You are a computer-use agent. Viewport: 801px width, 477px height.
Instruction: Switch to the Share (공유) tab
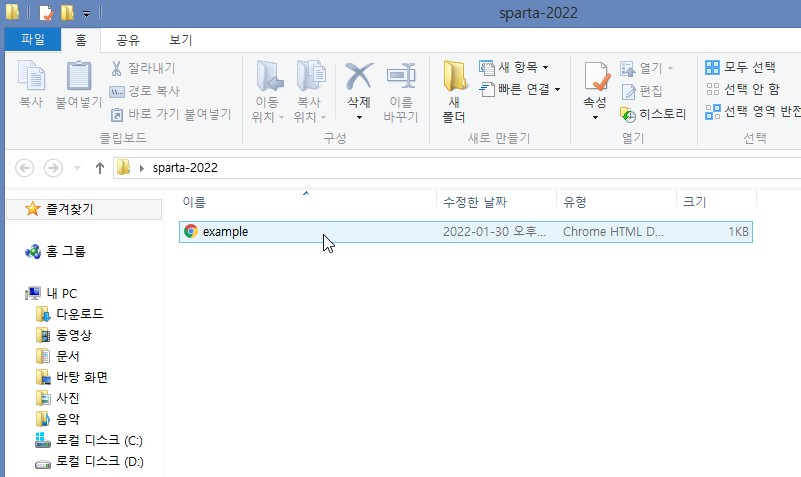click(128, 40)
